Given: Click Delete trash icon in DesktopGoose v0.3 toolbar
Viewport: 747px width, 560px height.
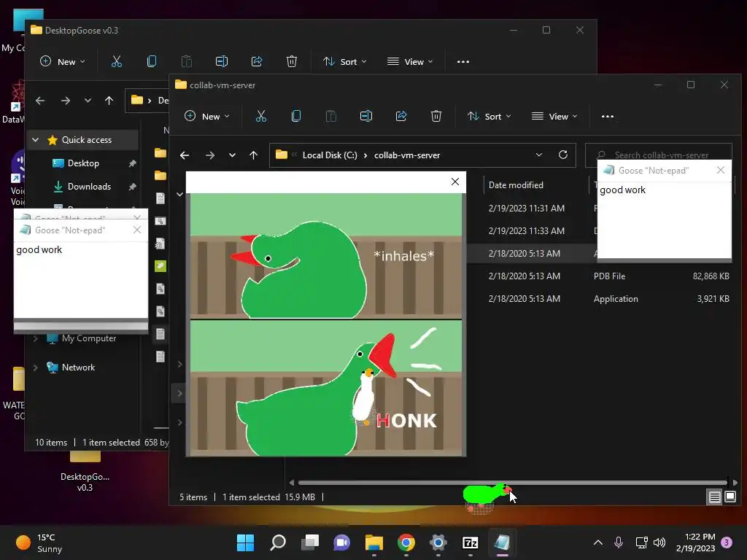Looking at the screenshot, I should click(292, 61).
